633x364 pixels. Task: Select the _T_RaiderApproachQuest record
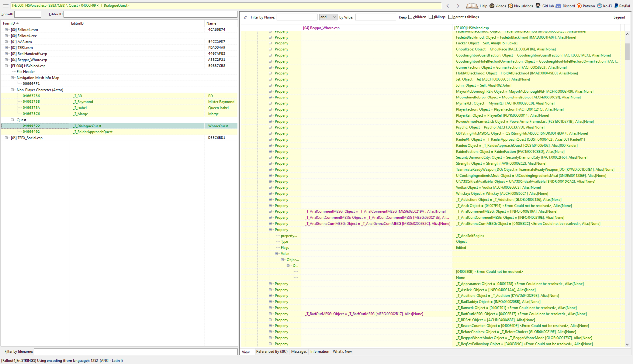tap(119, 132)
